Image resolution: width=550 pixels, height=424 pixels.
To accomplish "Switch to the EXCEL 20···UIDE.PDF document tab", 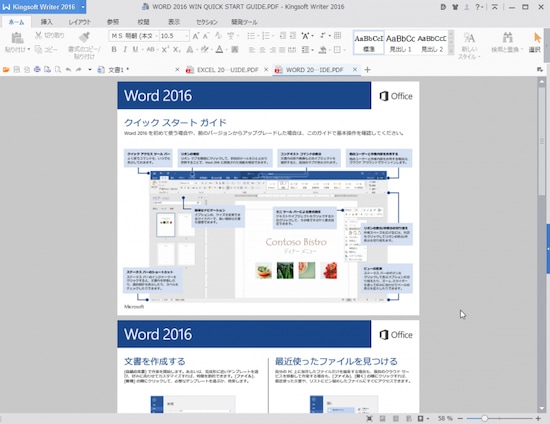I will tap(227, 70).
